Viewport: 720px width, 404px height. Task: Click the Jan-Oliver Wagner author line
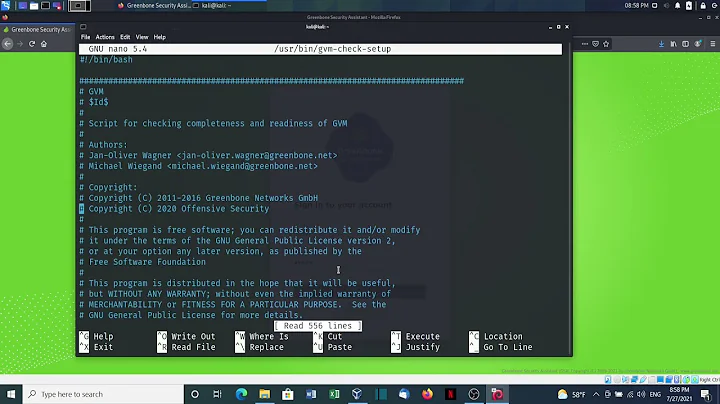208,155
